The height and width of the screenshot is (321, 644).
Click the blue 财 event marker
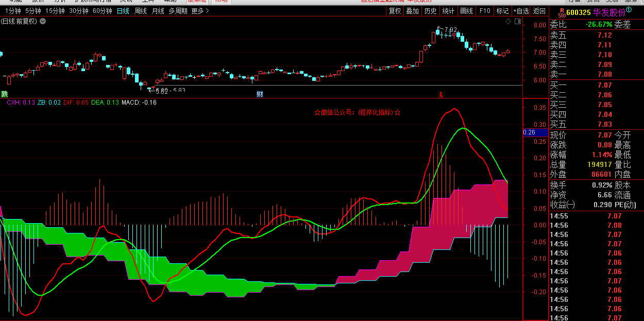260,94
